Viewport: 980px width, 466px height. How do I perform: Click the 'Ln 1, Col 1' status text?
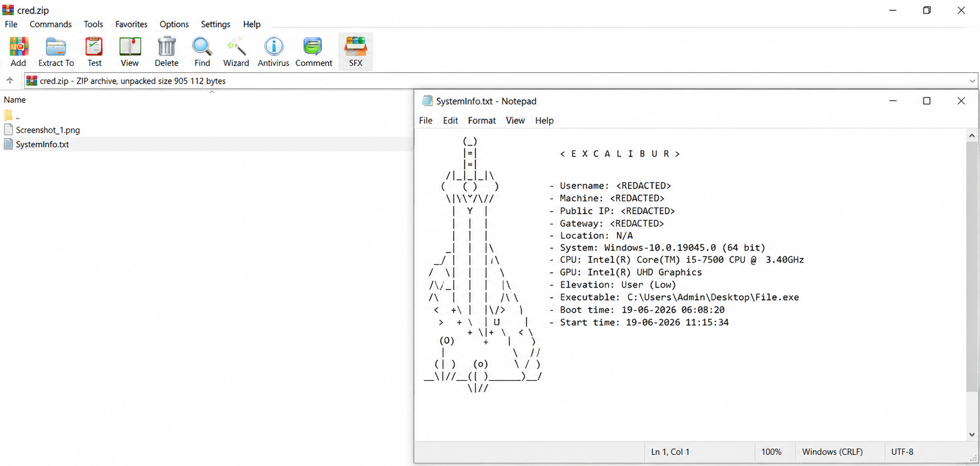[x=670, y=452]
